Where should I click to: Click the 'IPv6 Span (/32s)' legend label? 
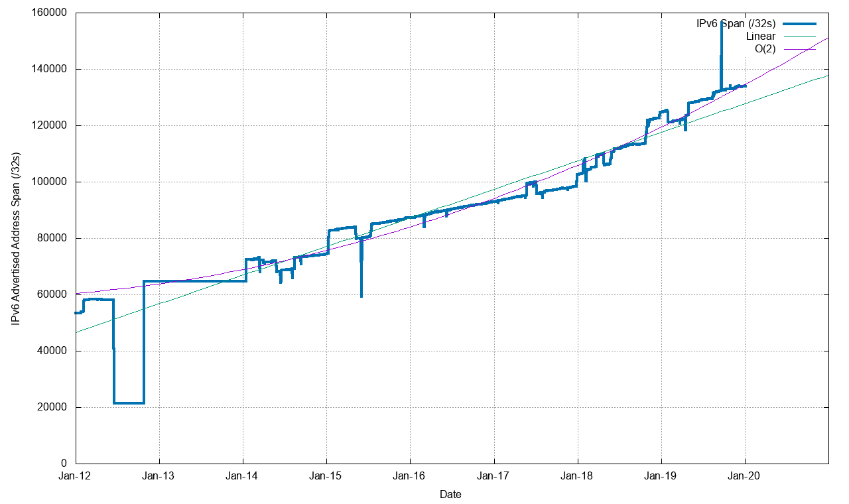pyautogui.click(x=736, y=24)
